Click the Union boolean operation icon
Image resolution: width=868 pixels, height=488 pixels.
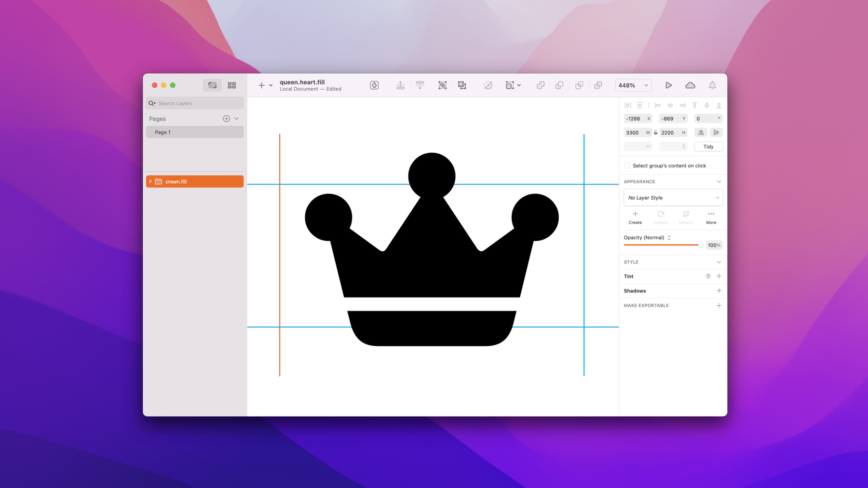coord(541,85)
